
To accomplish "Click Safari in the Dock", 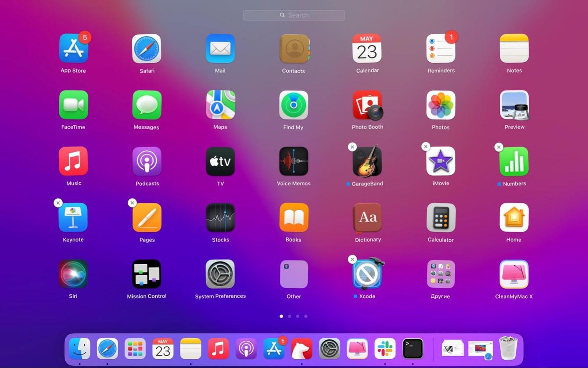I will pyautogui.click(x=108, y=349).
